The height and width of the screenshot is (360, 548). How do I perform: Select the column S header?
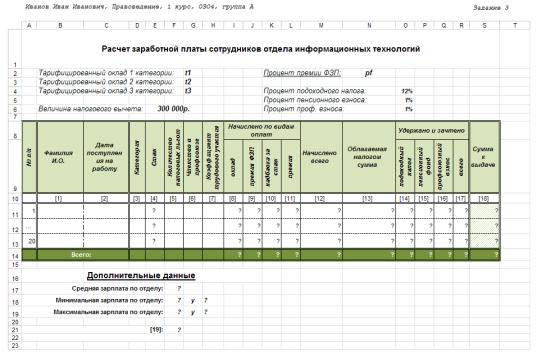(484, 26)
